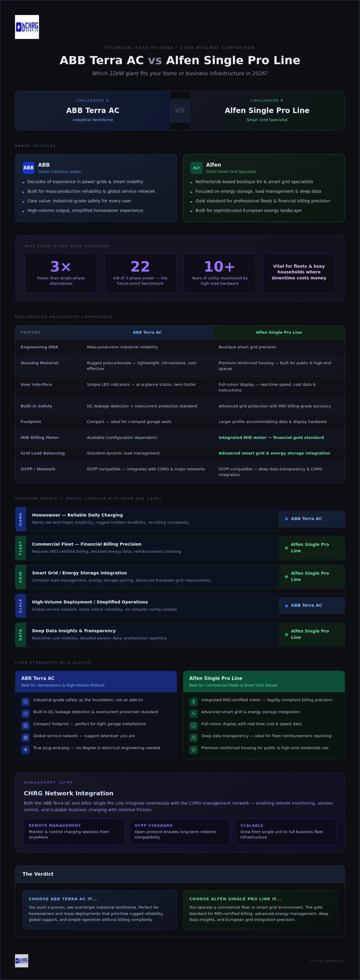Click the vertical HOME tag in the decision matrix
This screenshot has width=360, height=980.
pyautogui.click(x=21, y=519)
